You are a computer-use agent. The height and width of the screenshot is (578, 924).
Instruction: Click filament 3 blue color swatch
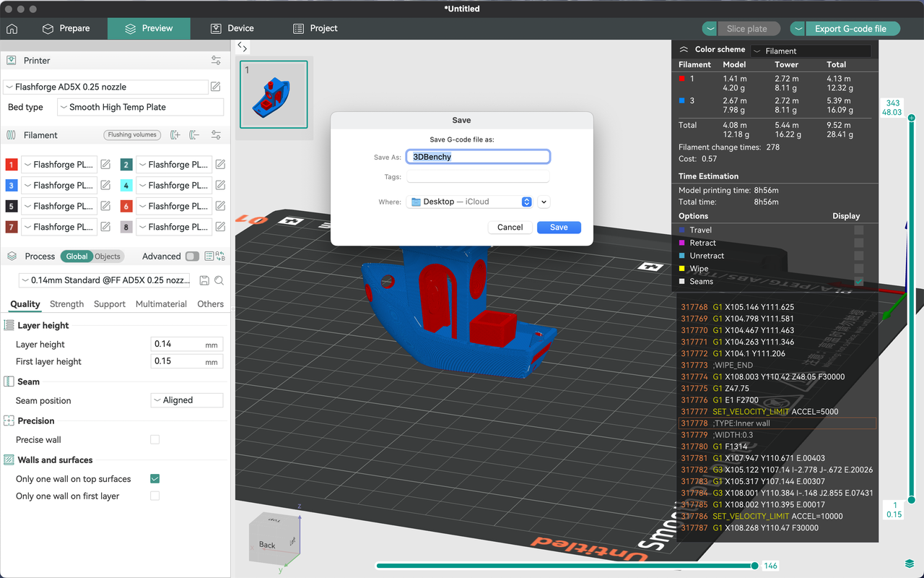coord(12,185)
